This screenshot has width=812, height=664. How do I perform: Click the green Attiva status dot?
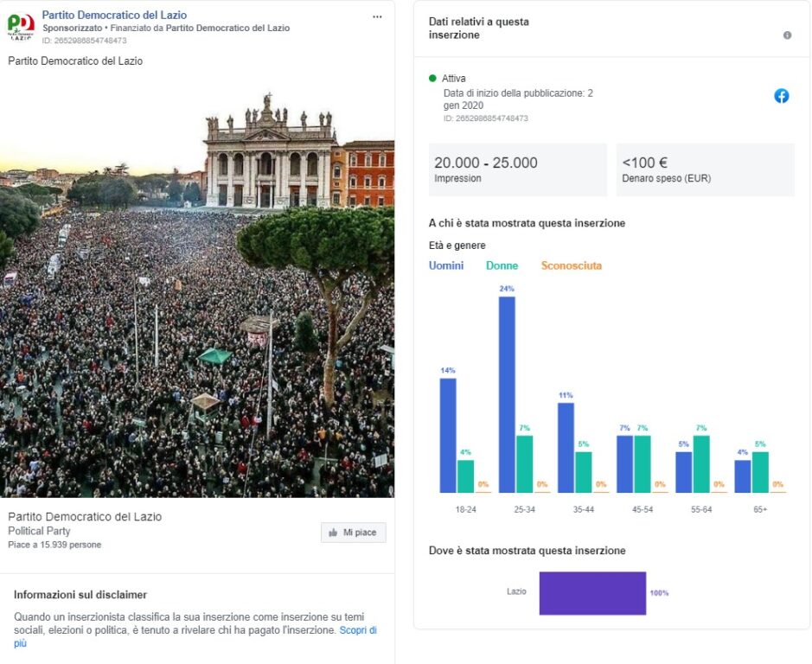(x=432, y=78)
